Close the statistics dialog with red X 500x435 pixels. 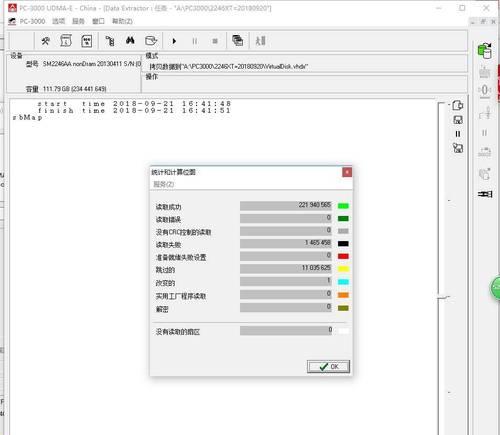pos(347,172)
